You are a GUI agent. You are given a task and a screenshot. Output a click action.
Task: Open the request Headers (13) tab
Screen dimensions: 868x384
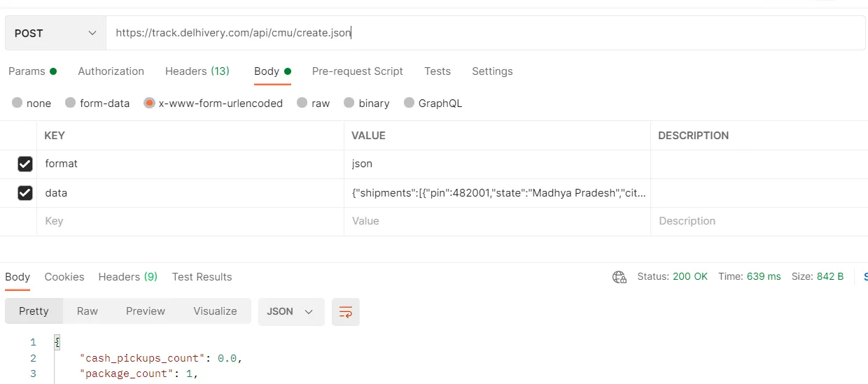197,71
